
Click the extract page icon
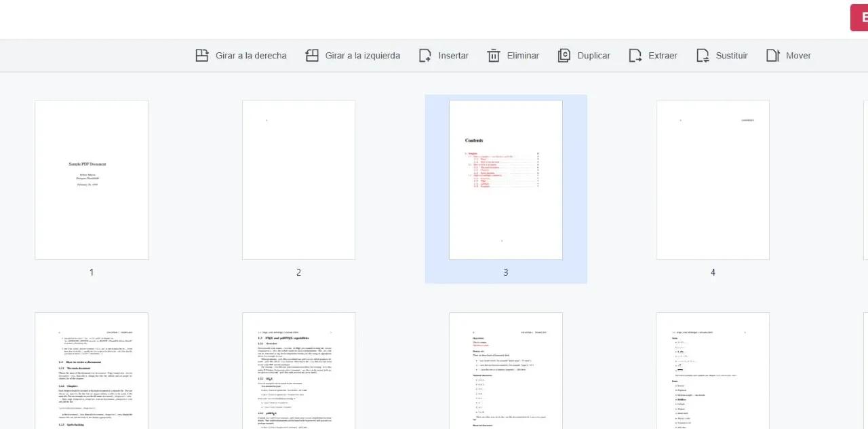(x=635, y=56)
